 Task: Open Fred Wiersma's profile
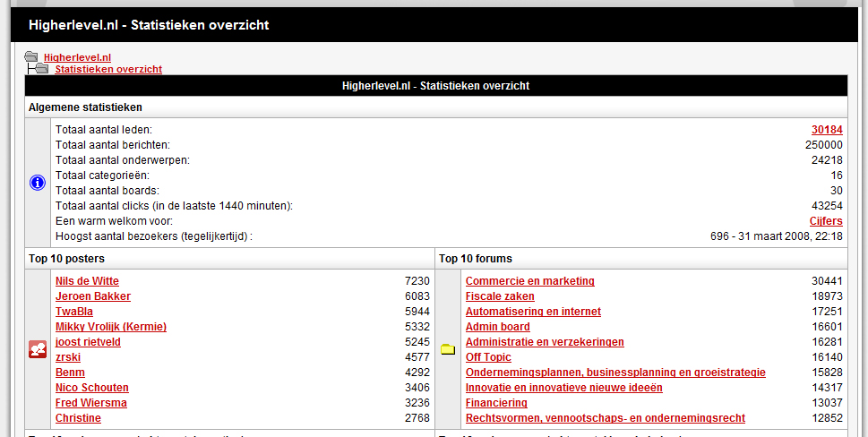pyautogui.click(x=91, y=403)
